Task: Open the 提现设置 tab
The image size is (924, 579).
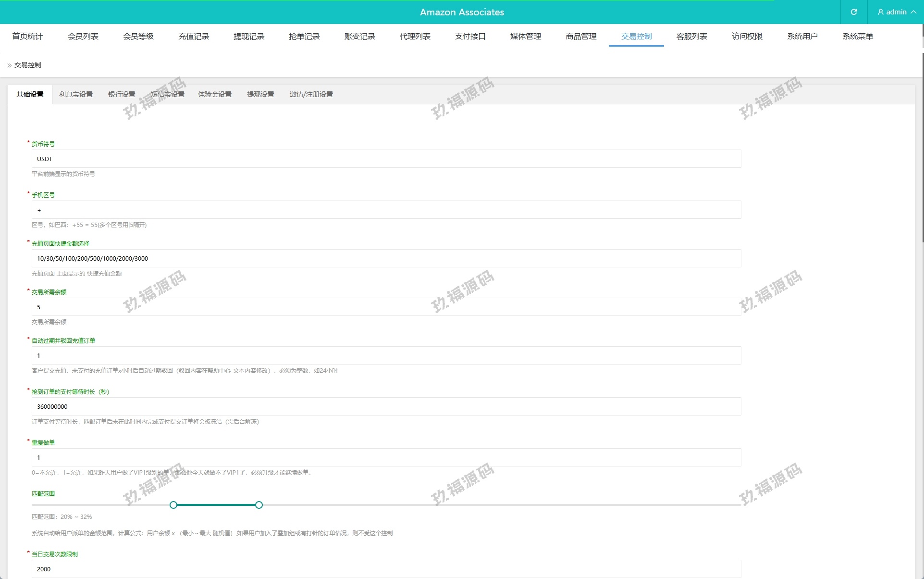Action: [x=260, y=95]
